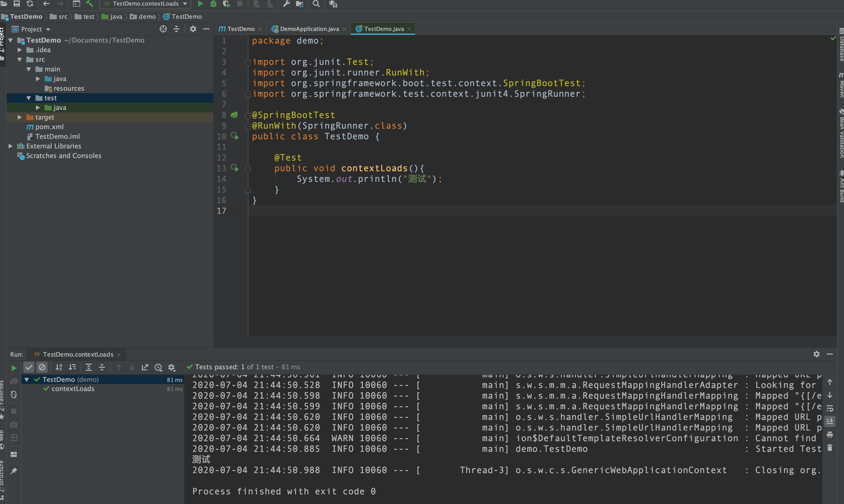
Task: Expand the target folder in the Project tree
Action: [x=20, y=117]
